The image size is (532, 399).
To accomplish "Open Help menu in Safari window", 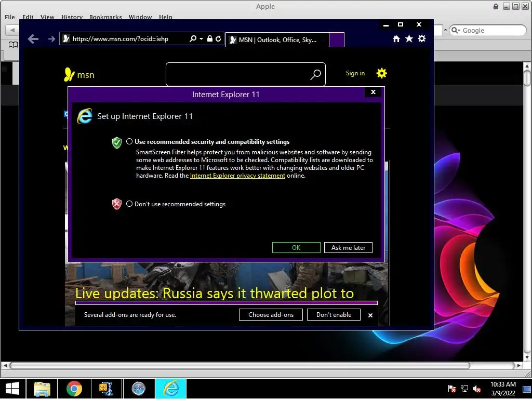I will (166, 17).
